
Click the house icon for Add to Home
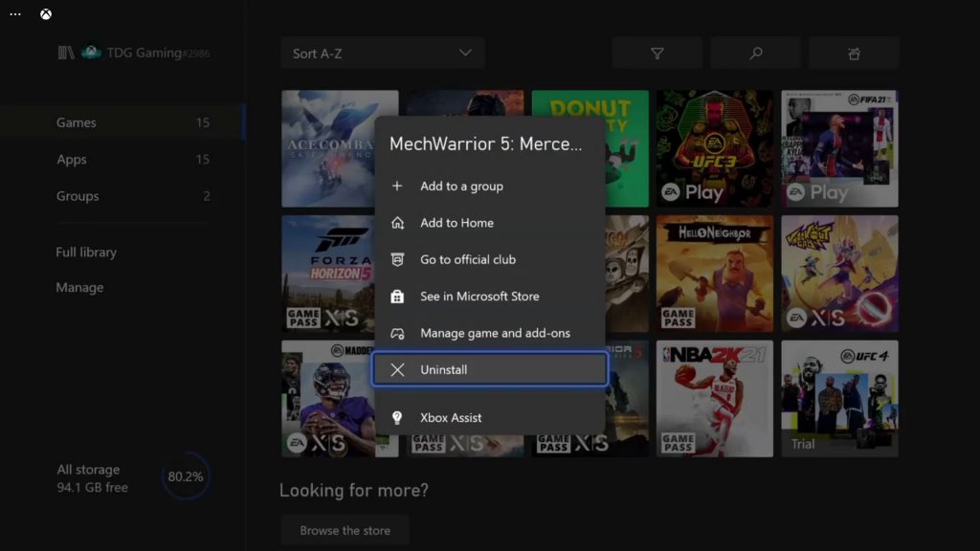tap(397, 222)
